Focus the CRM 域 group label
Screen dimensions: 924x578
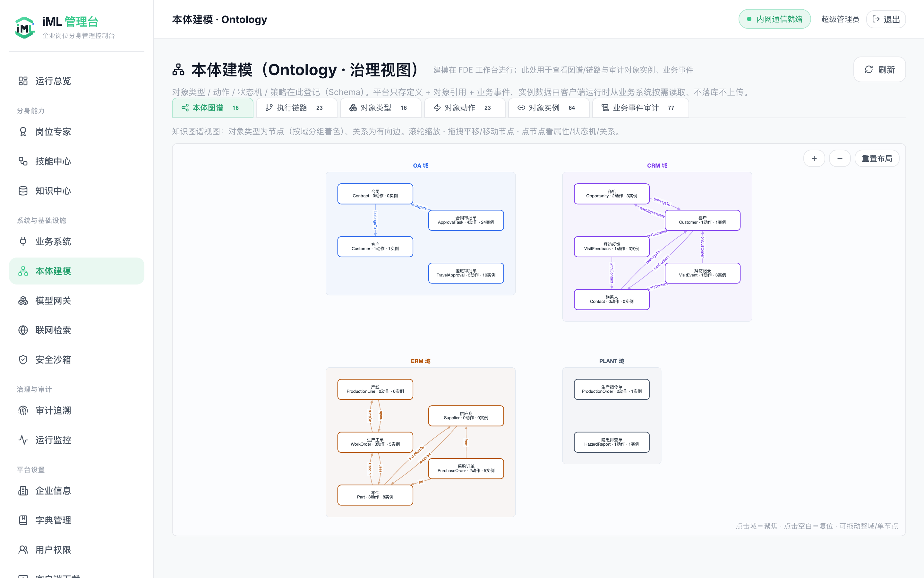tap(657, 165)
